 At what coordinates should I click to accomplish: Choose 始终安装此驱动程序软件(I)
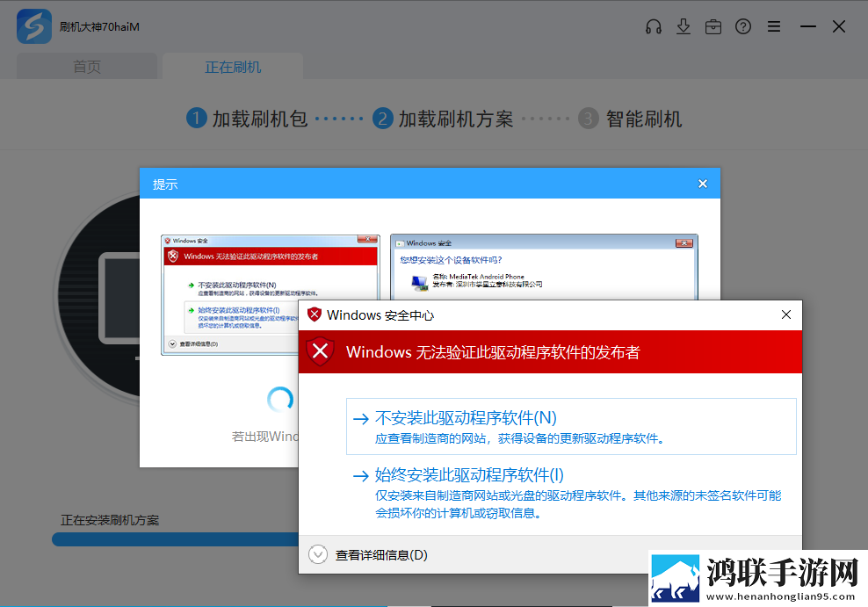[571, 492]
